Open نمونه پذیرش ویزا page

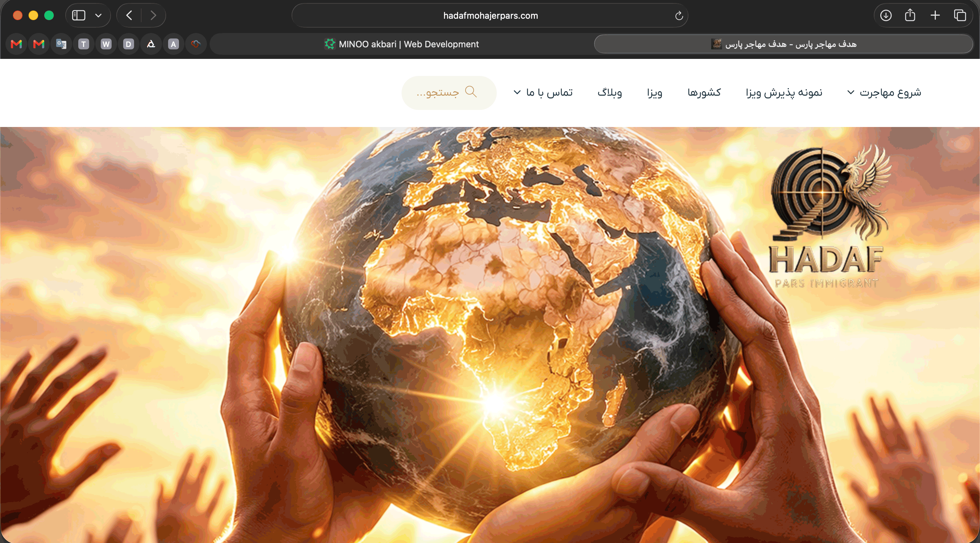point(784,93)
